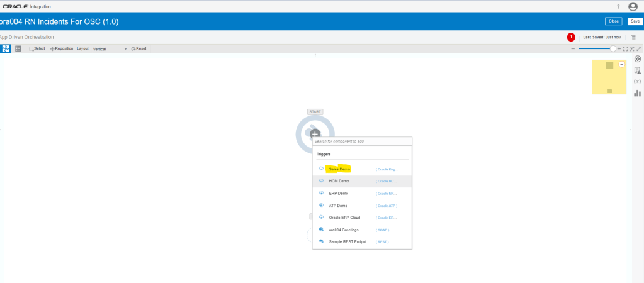Click the help question mark icon

pyautogui.click(x=617, y=6)
